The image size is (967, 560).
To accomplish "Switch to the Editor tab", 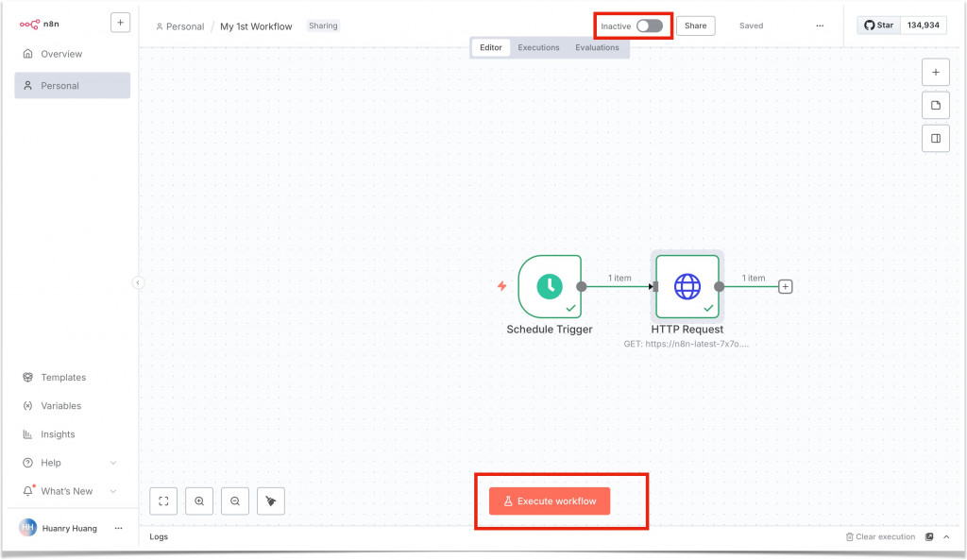I will pos(491,47).
